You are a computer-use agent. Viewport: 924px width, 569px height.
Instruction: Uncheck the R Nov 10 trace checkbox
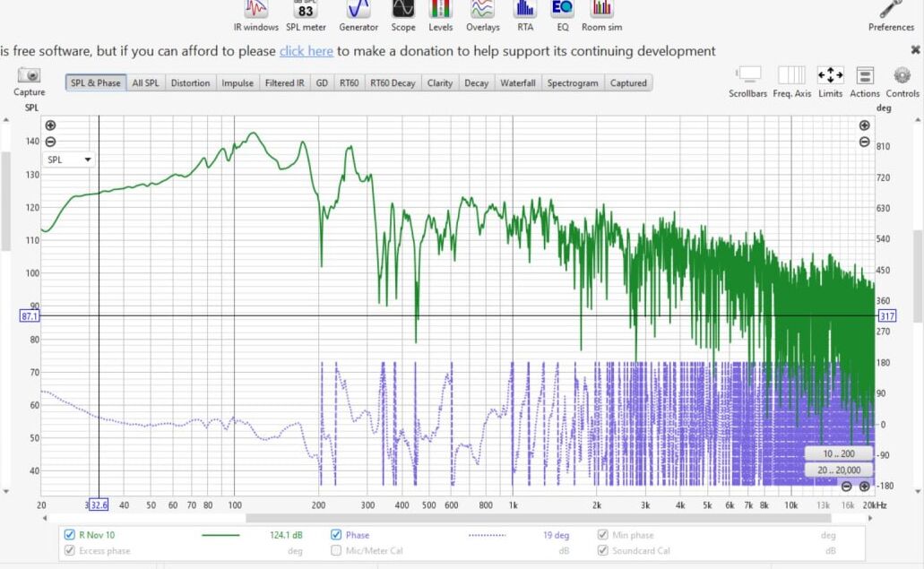pos(70,535)
